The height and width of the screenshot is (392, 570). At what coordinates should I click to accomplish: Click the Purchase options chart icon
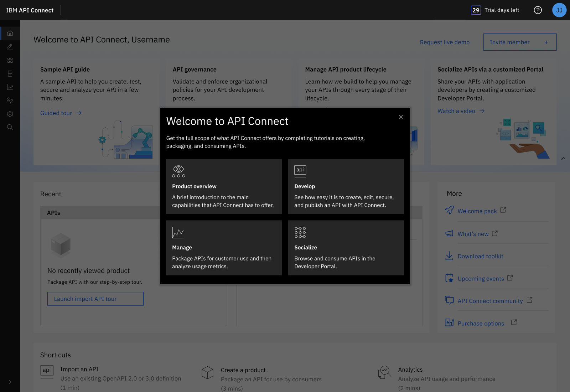pos(449,323)
